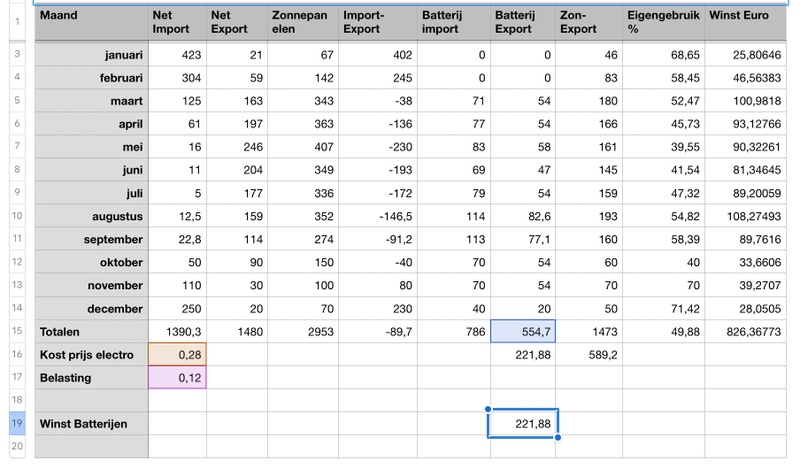Image resolution: width=800 pixels, height=468 pixels.
Task: Click the orange 0,28 electricity cost cell
Action: 176,354
